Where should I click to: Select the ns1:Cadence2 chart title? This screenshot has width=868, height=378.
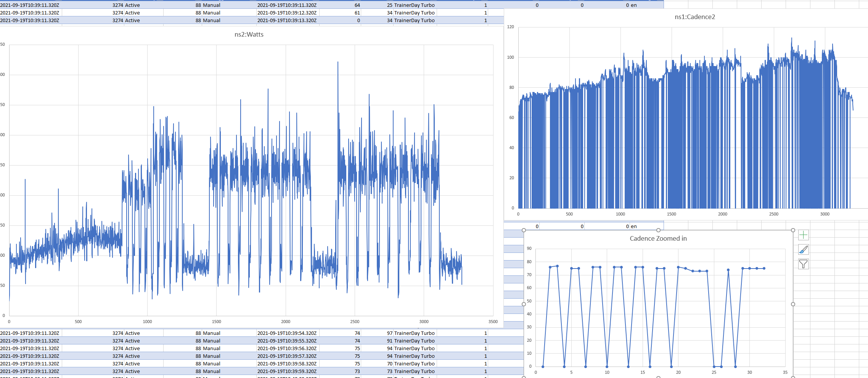(695, 17)
